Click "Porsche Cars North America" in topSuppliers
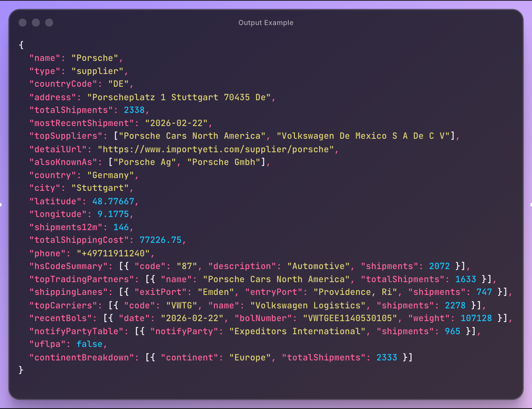 pos(192,136)
